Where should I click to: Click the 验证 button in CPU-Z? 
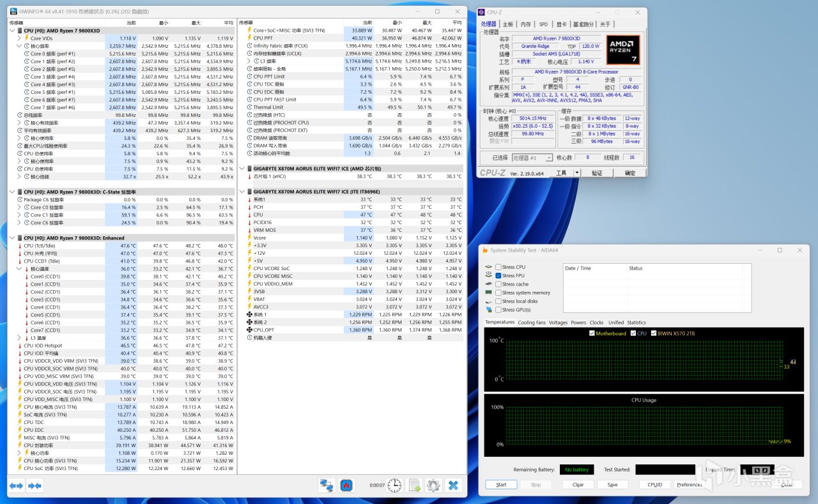click(596, 173)
